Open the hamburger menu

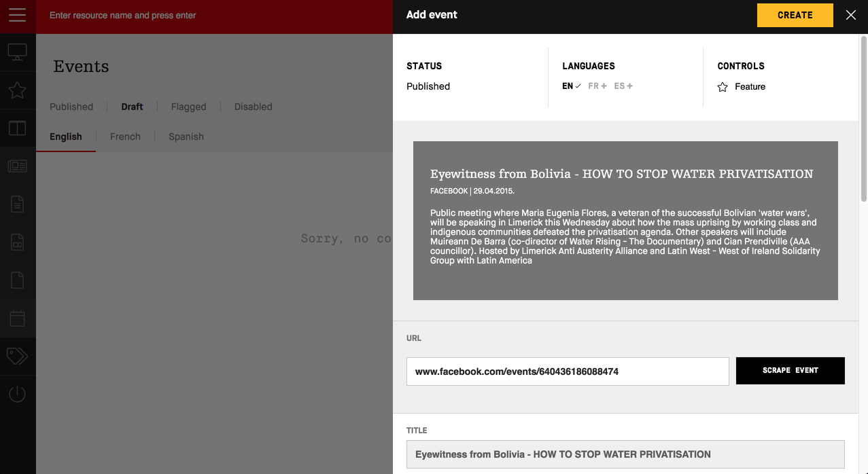[x=18, y=15]
